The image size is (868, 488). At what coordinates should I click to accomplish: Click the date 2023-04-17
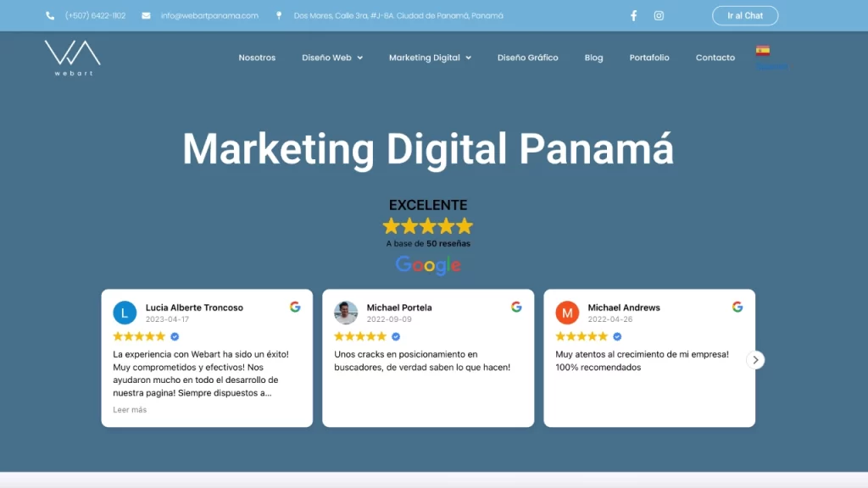pos(167,319)
